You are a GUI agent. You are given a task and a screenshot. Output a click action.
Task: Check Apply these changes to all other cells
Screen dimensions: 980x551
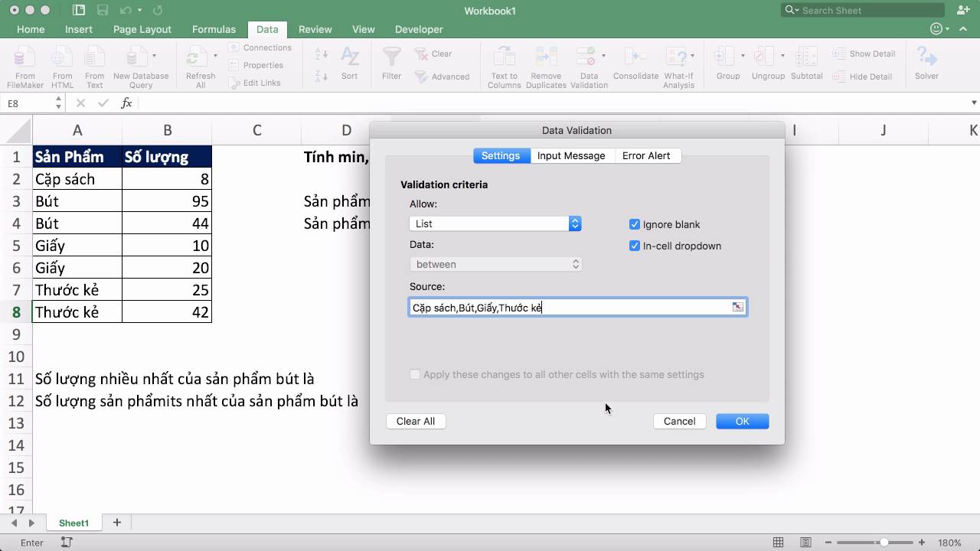pos(415,374)
